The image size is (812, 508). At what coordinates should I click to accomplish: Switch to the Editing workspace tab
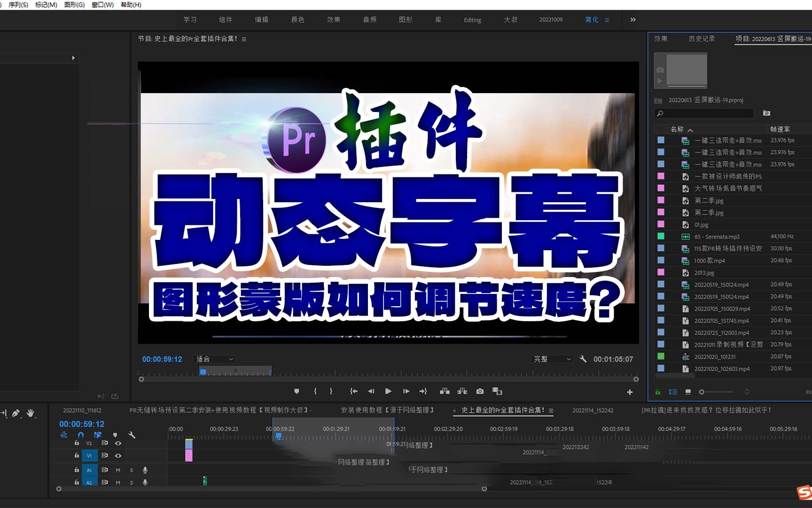472,20
